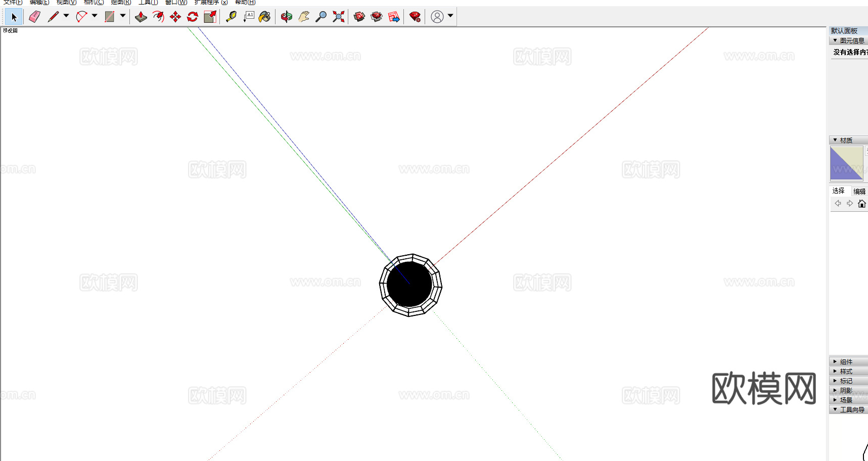
Task: Select the arrow Select tool
Action: (14, 17)
